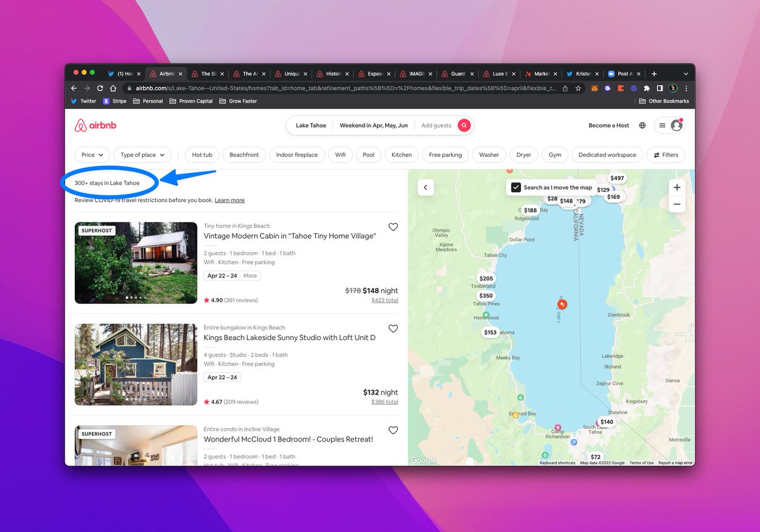
Task: Toggle the Beachfront filter
Action: coord(244,155)
